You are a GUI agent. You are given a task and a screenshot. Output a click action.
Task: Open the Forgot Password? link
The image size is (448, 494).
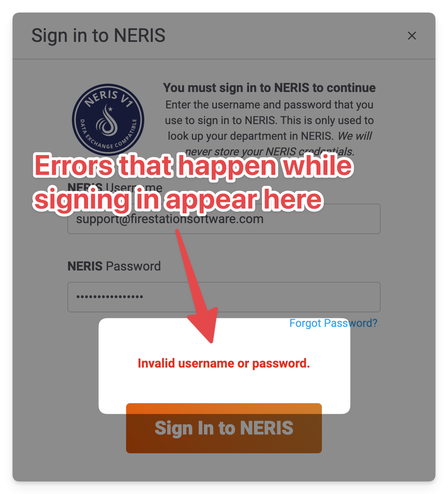[x=333, y=323]
